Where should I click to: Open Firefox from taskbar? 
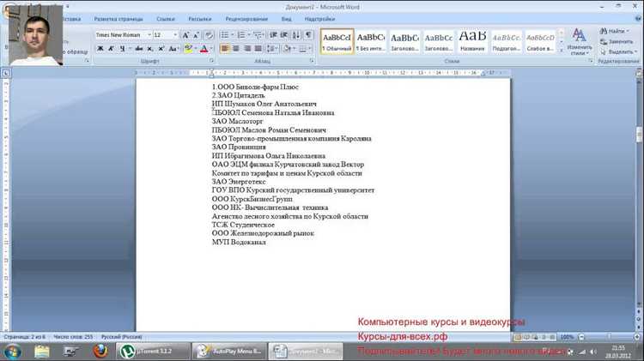pyautogui.click(x=100, y=352)
